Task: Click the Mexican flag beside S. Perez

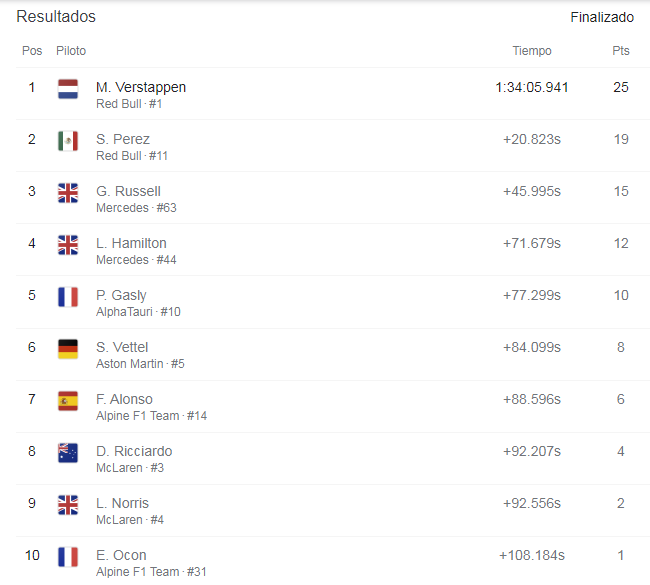Action: tap(68, 141)
